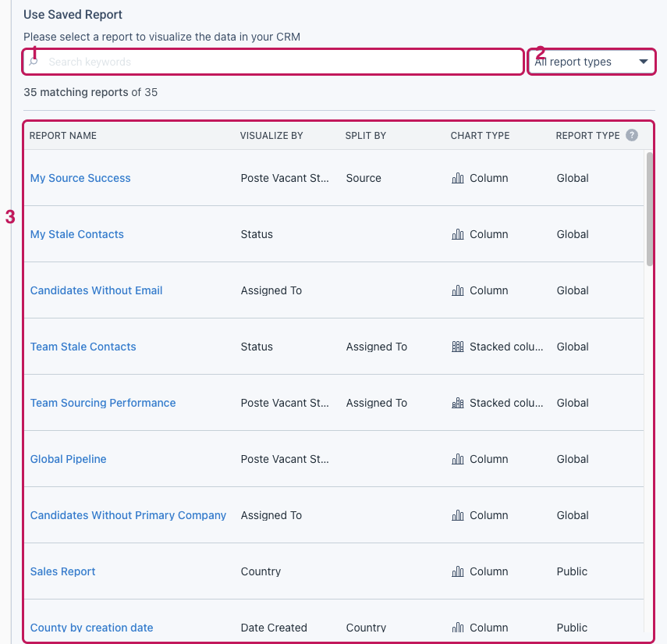The image size is (667, 644).
Task: Click the Source split-by cell
Action: click(x=364, y=178)
